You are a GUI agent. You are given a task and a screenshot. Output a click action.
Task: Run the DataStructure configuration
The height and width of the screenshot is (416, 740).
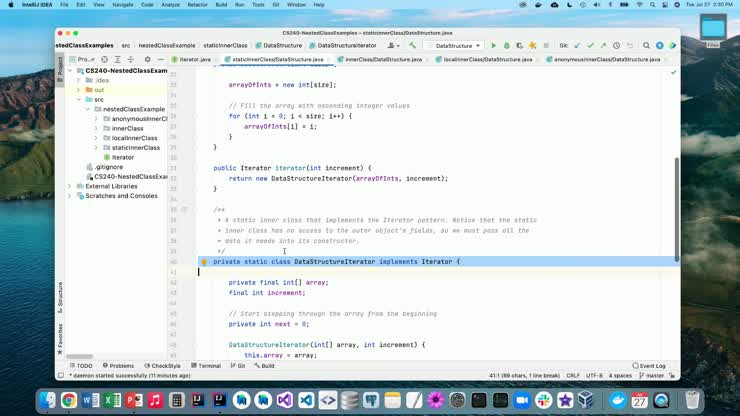tap(494, 46)
